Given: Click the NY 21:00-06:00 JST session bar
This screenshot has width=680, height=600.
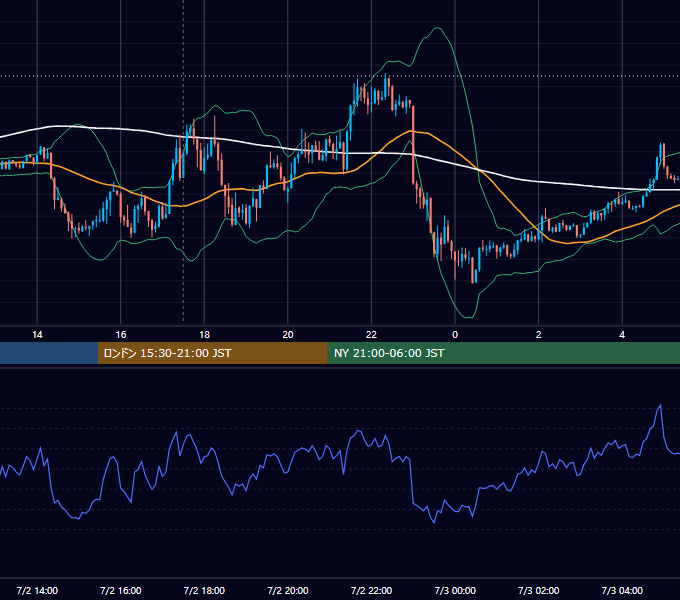Looking at the screenshot, I should click(x=503, y=353).
